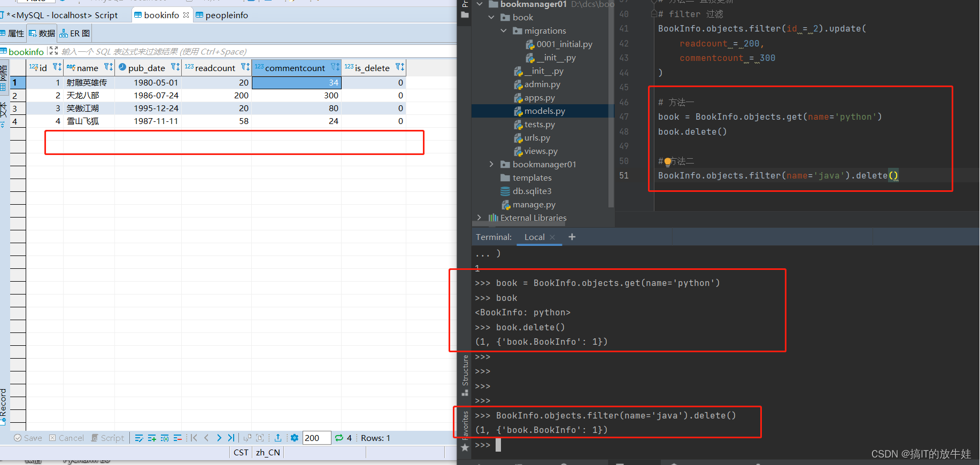Open models.py in the project tree

[x=540, y=111]
